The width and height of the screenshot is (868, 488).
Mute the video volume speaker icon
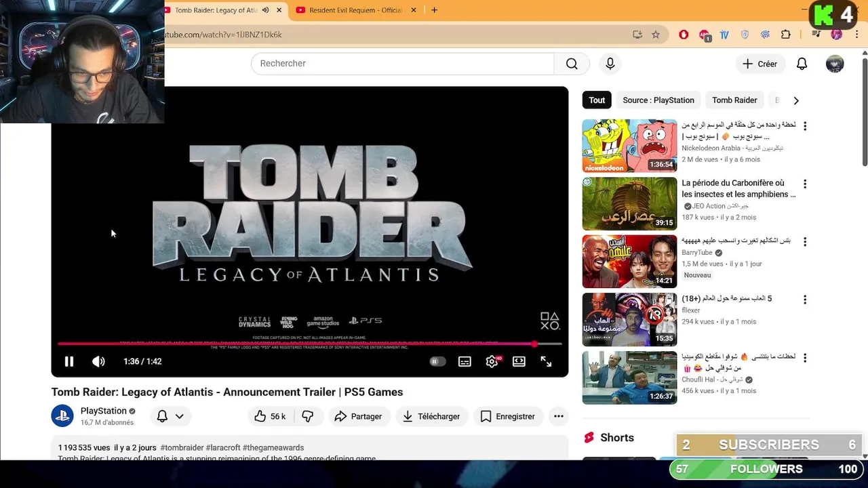coord(98,362)
